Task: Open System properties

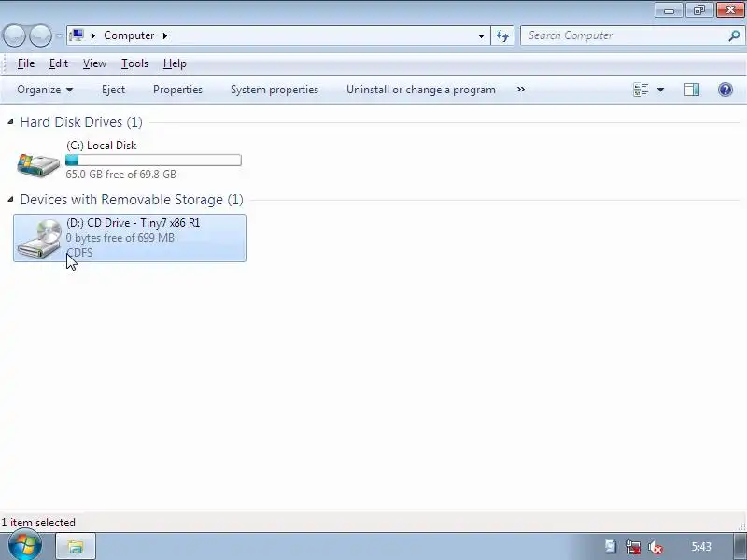Action: pos(275,90)
